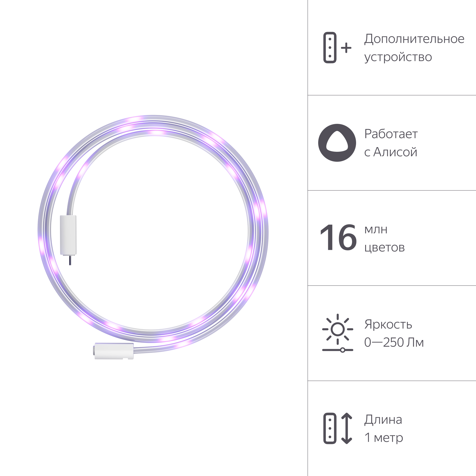
Task: Click the word 'устройство'
Action: 398,57
